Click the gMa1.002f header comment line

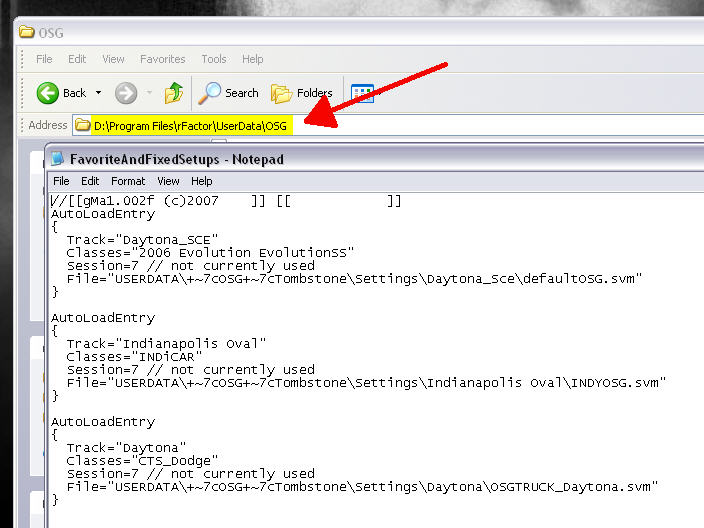pyautogui.click(x=226, y=201)
